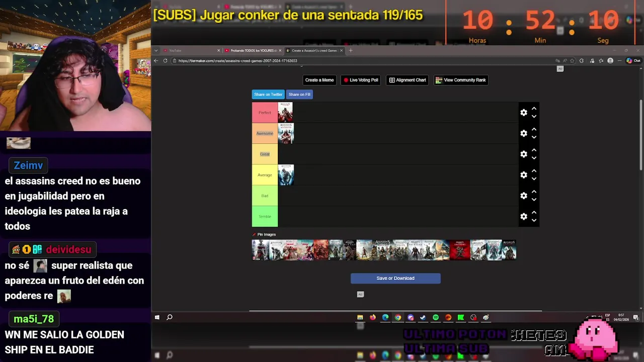Move the Awesome tier row up
Viewport: 644px width, 362px height.
[x=534, y=129]
